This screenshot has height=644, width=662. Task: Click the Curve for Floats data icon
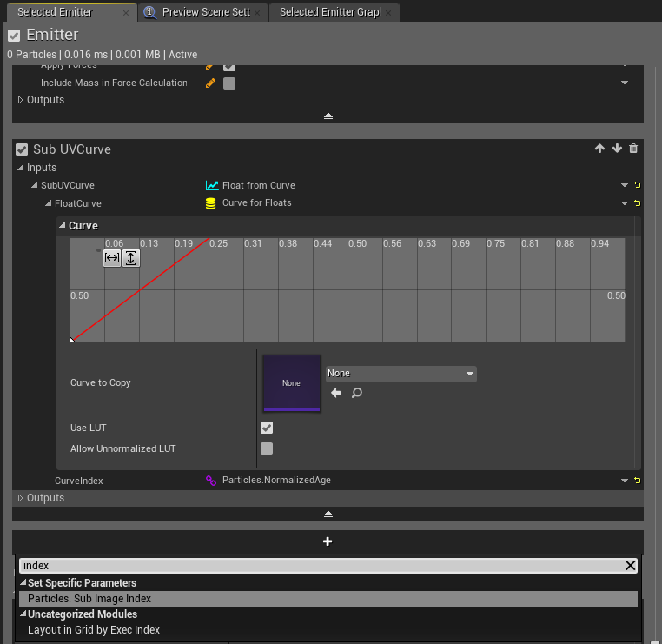click(210, 203)
